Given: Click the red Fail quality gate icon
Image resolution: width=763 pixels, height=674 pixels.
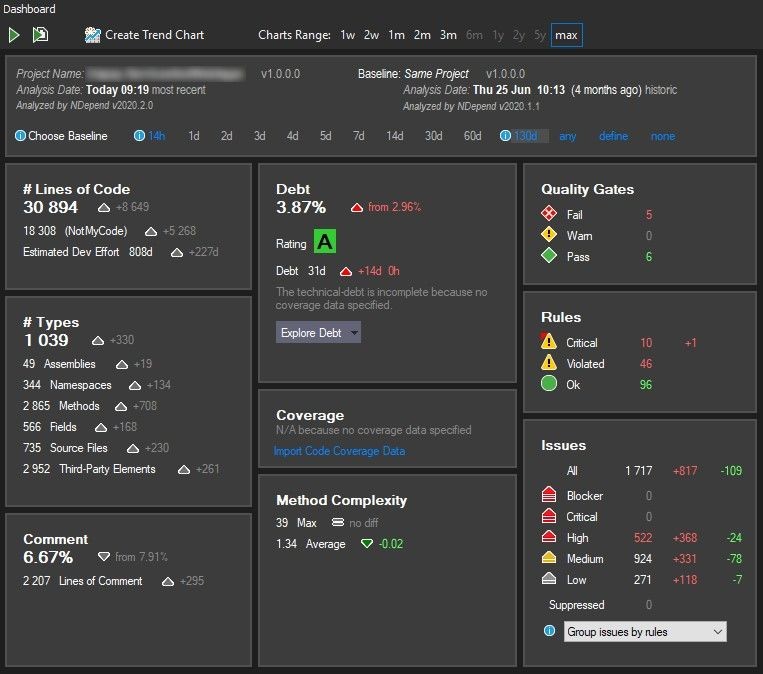Looking at the screenshot, I should (x=549, y=214).
